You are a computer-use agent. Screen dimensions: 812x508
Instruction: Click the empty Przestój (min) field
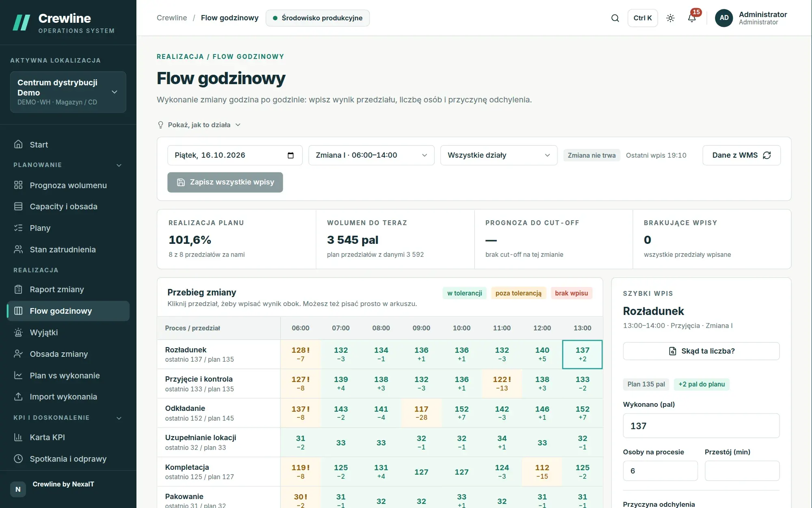click(x=742, y=471)
